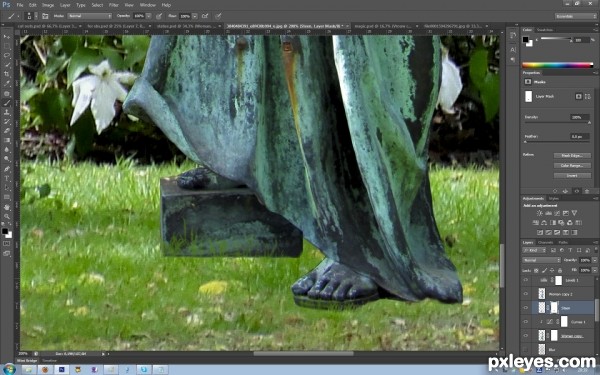Pick a color from the spectrum ramp
The width and height of the screenshot is (600, 375).
[558, 65]
